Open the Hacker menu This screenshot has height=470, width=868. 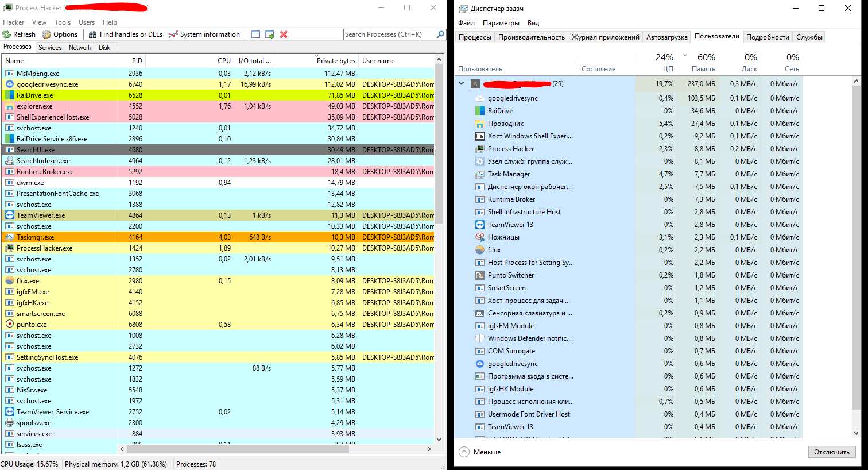14,22
